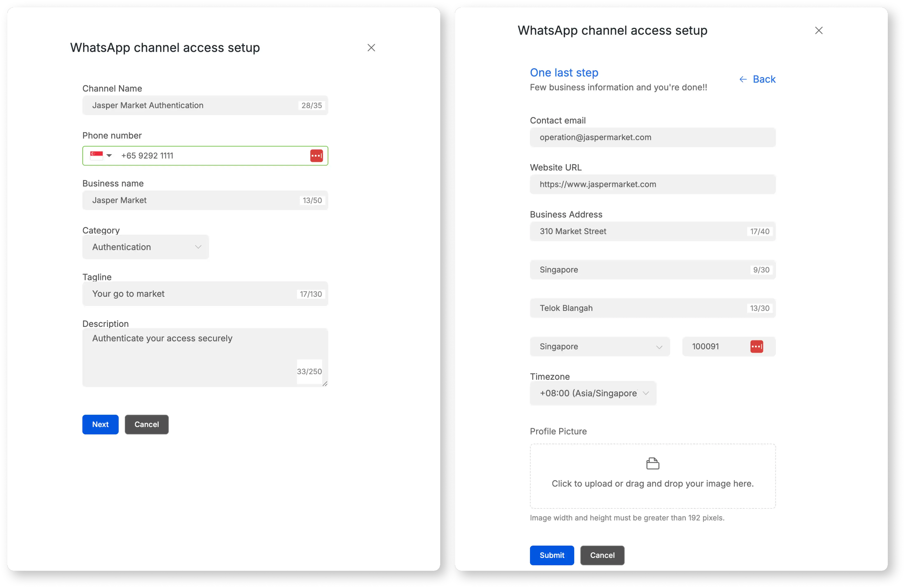Screen dimensions: 905x588
Task: Click the Channel Name field with Jasper Market Authentication
Action: tap(190, 105)
